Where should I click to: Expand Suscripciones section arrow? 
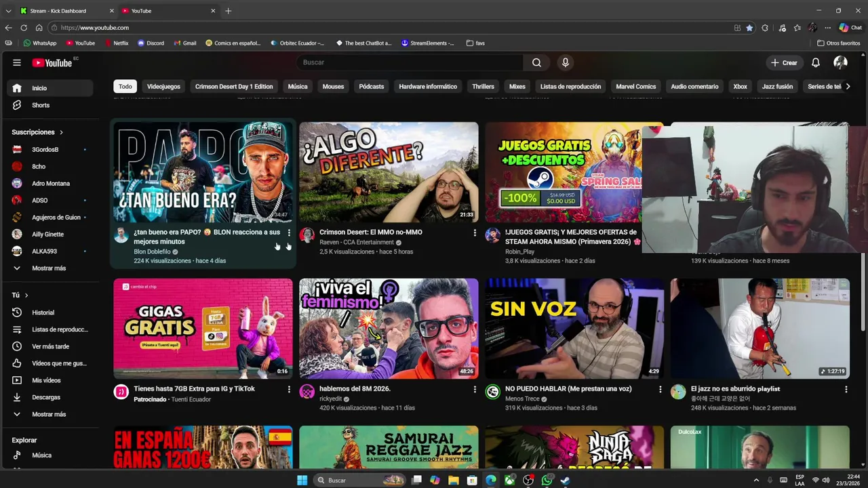(61, 132)
